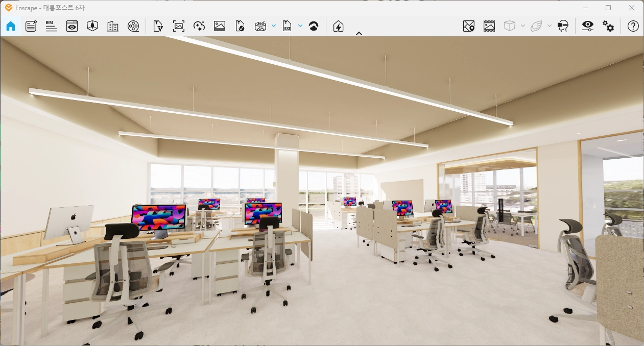Open the BIM information panel

coord(51,26)
